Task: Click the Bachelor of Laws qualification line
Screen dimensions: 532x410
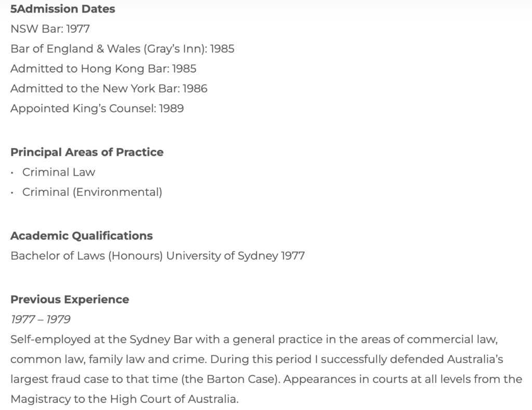Action: click(157, 256)
